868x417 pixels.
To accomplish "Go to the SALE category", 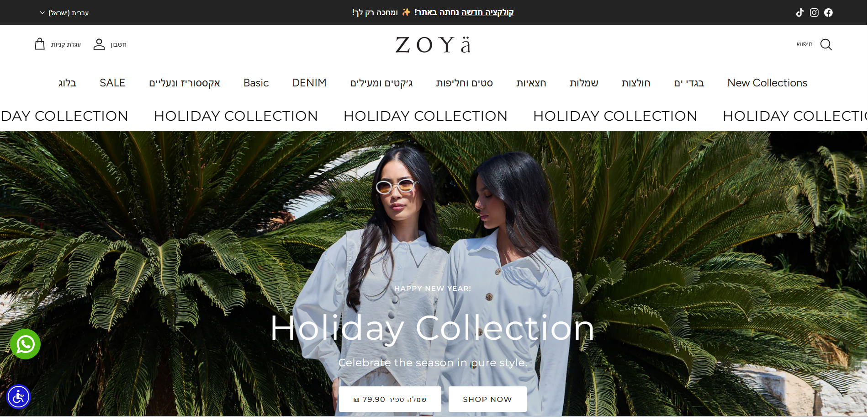I will click(112, 83).
